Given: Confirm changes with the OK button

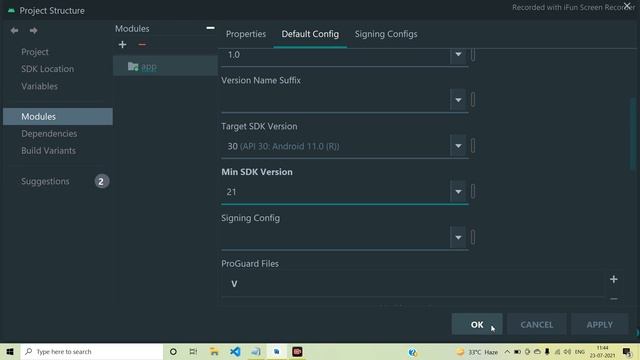Looking at the screenshot, I should (x=477, y=324).
